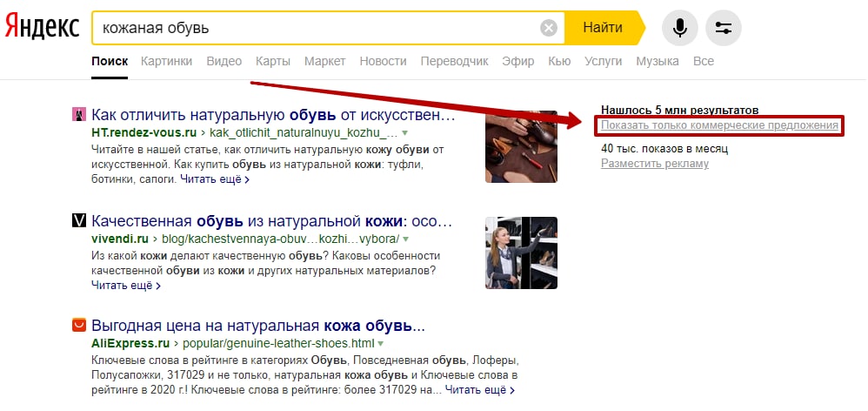868x411 pixels.
Task: Expand dropdown arrow next to HT.rendez-vous.ru URL
Action: click(x=404, y=133)
